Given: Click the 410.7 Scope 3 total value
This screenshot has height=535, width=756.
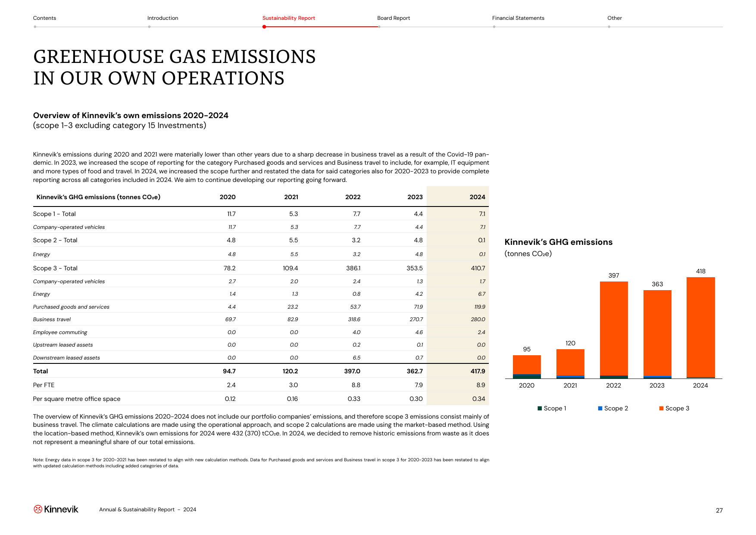Looking at the screenshot, I should coord(478,268).
